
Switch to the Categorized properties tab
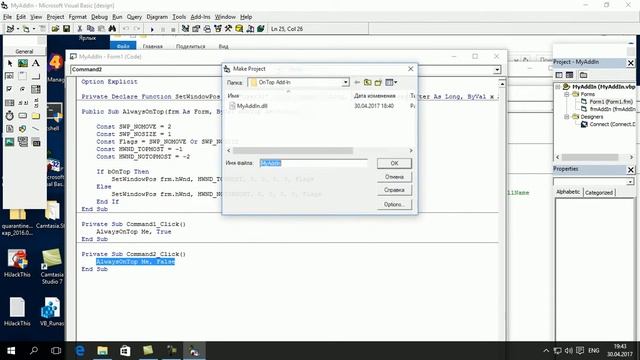tap(599, 192)
